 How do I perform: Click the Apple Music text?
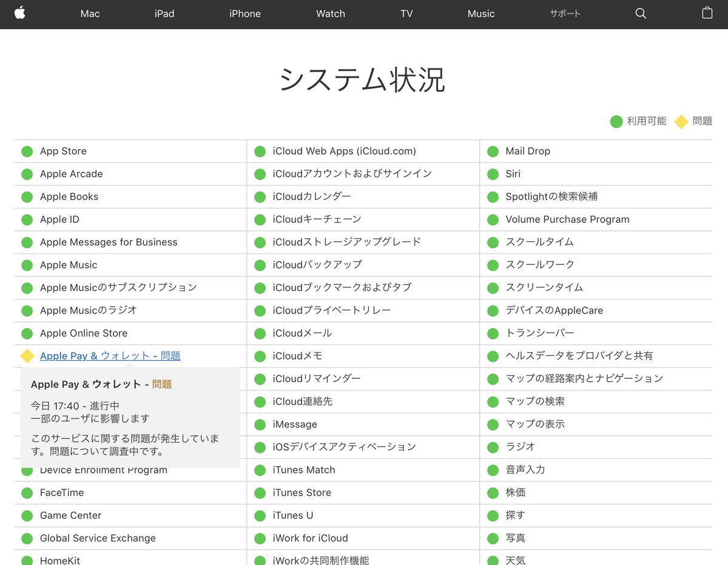click(x=69, y=265)
